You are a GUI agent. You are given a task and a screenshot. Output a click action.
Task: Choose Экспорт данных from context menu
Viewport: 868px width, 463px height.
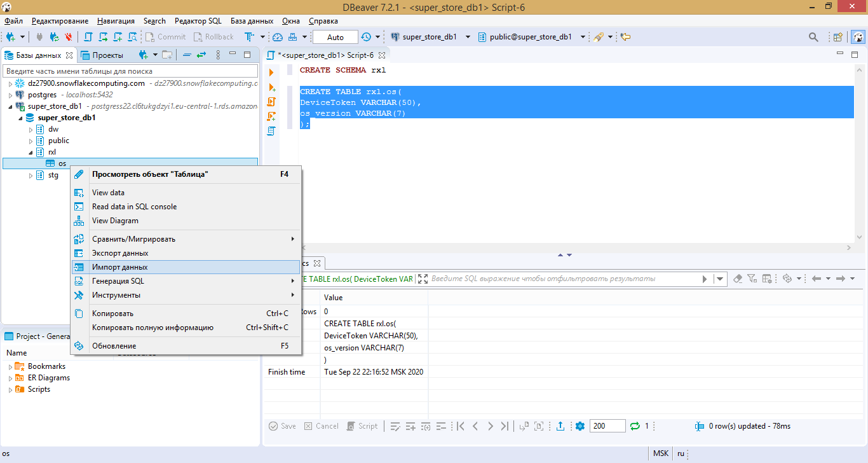[186, 253]
